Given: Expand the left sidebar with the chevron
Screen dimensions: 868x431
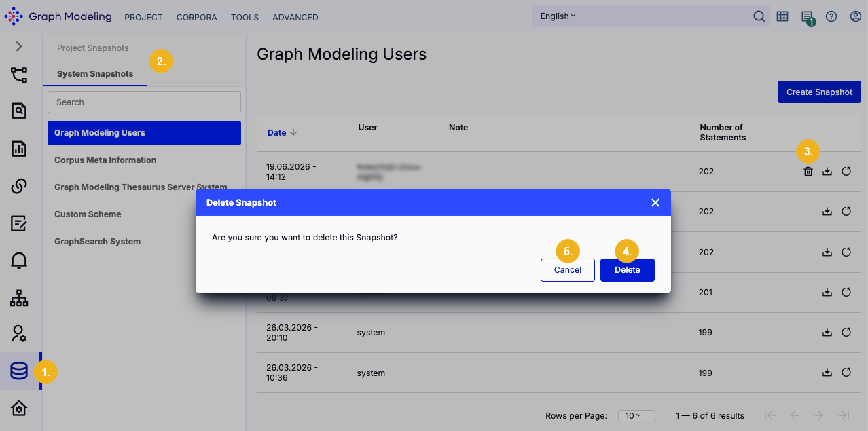Looking at the screenshot, I should point(19,46).
